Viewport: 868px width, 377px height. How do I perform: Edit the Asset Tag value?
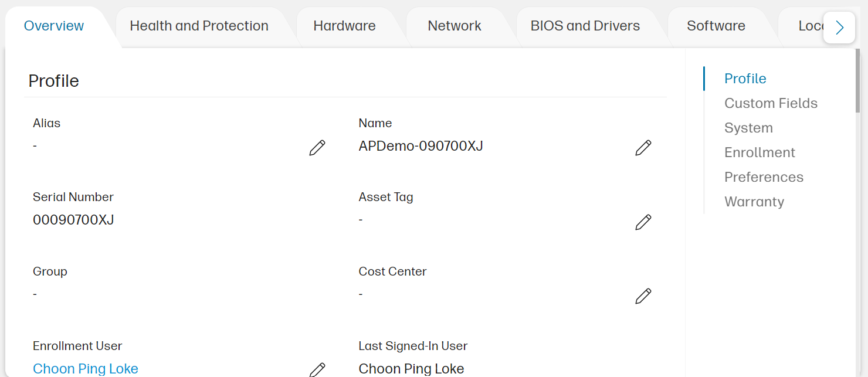643,222
